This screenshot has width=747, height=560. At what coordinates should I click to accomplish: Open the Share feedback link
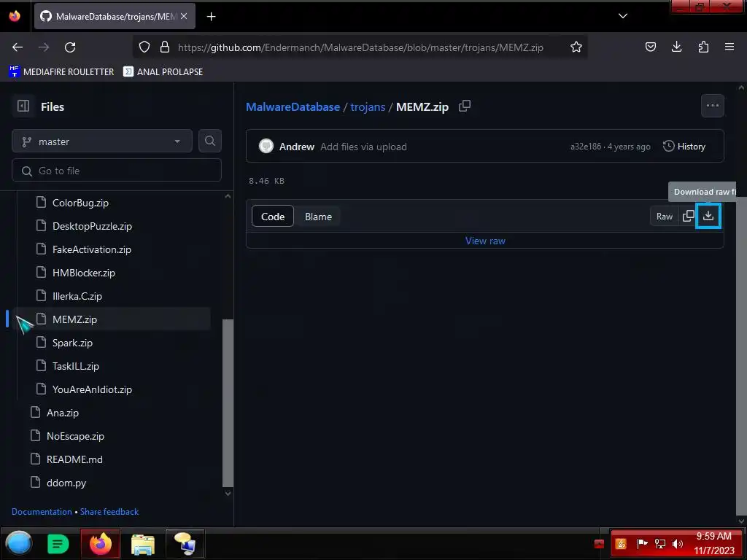coord(109,511)
